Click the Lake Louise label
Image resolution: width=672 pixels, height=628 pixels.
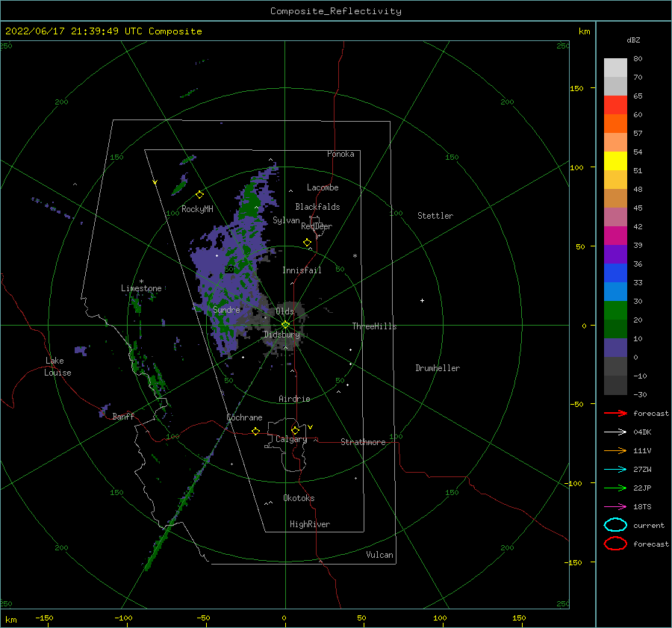click(57, 367)
